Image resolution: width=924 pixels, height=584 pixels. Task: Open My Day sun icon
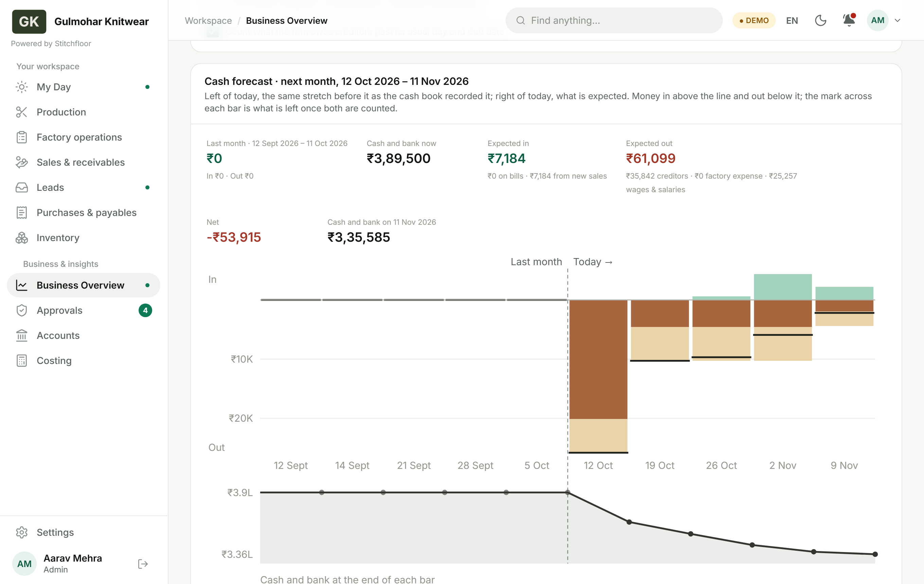tap(22, 87)
